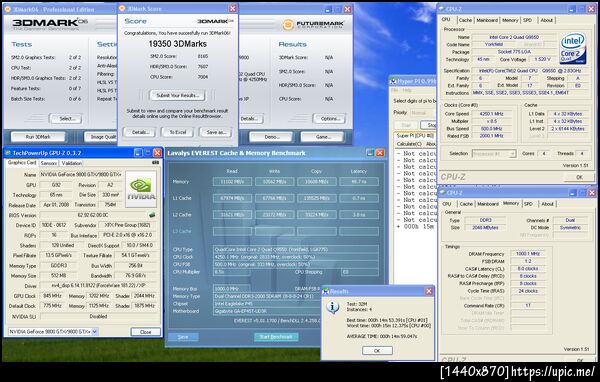Open the Memory tab in the CPU-Z processor window
This screenshot has height=382, width=600.
click(x=510, y=20)
